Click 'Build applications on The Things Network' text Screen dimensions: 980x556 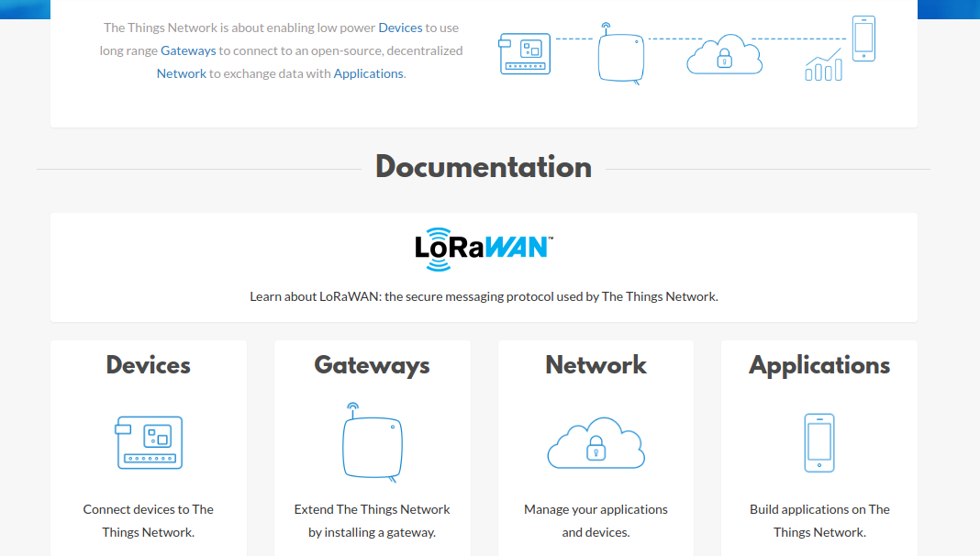pyautogui.click(x=819, y=521)
